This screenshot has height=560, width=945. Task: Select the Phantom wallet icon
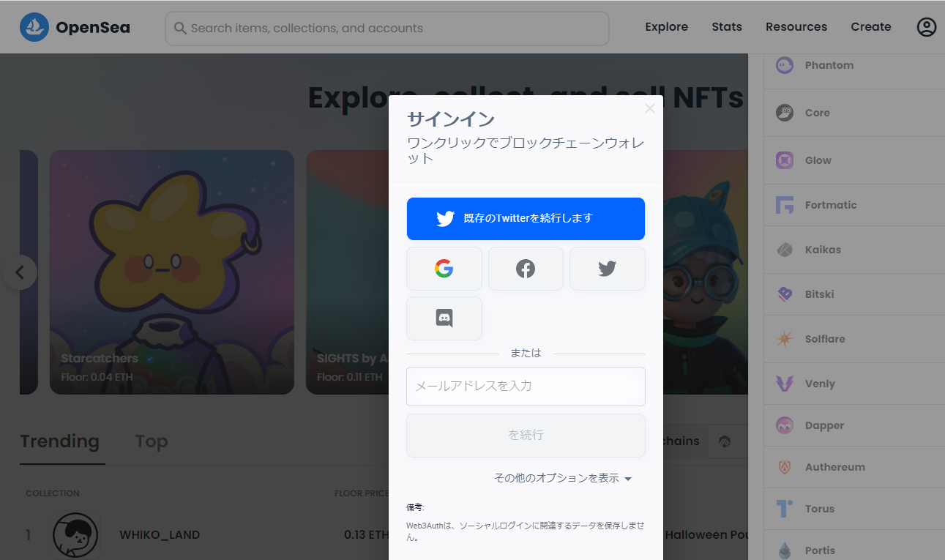coord(784,64)
